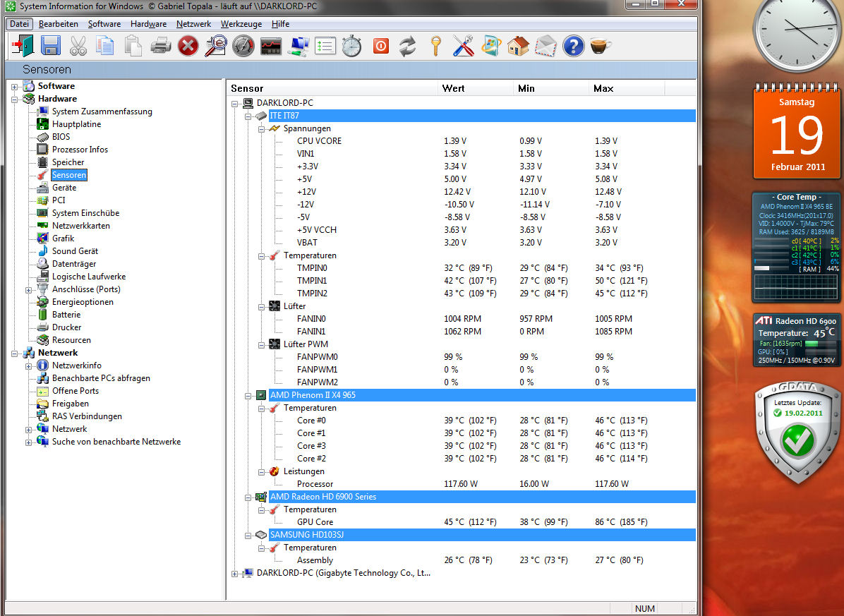
Task: Expand DARKLORD-PC Gigabyte Technology node
Action: point(235,574)
